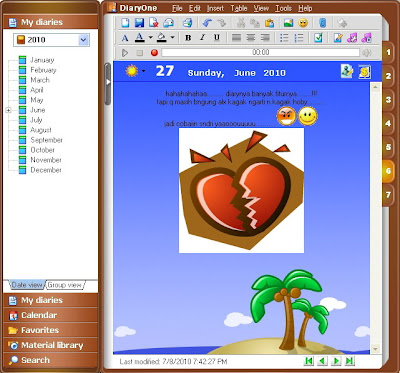Start recording with red record button
The image size is (400, 373).
(154, 53)
